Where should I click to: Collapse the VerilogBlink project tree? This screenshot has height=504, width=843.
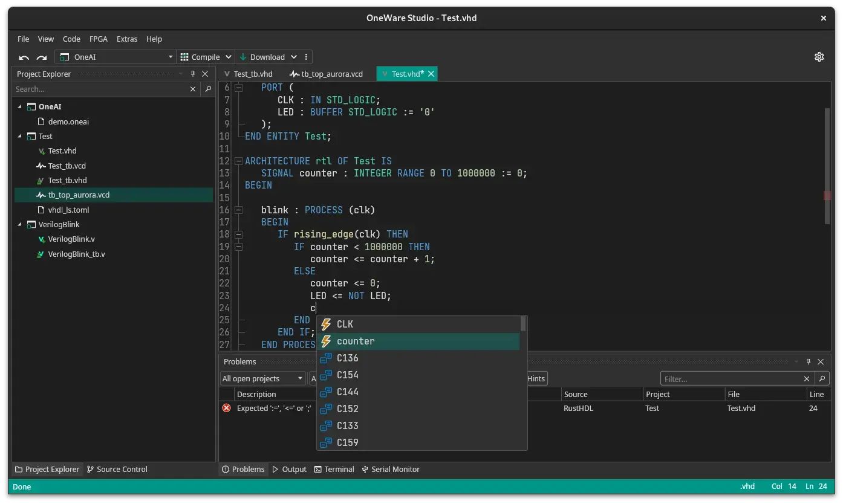click(20, 224)
